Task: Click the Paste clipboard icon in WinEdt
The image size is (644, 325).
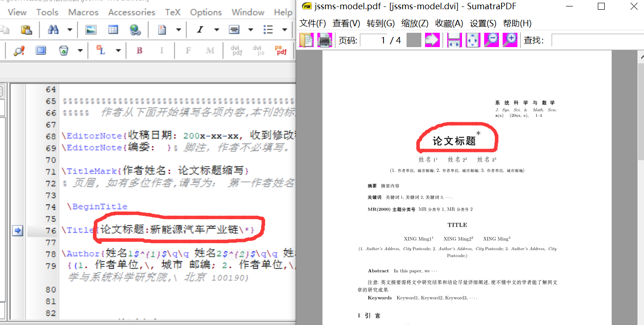Action: 26,30
